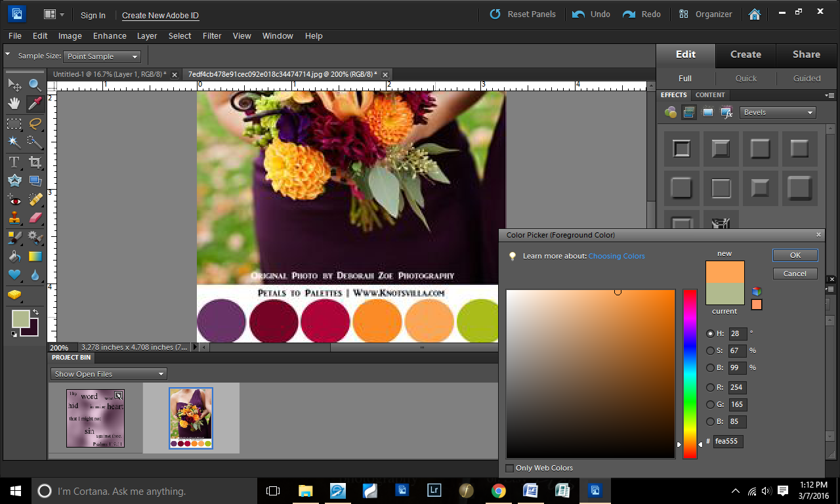Click the Zoom magnifier tool
840x504 pixels.
[x=35, y=84]
